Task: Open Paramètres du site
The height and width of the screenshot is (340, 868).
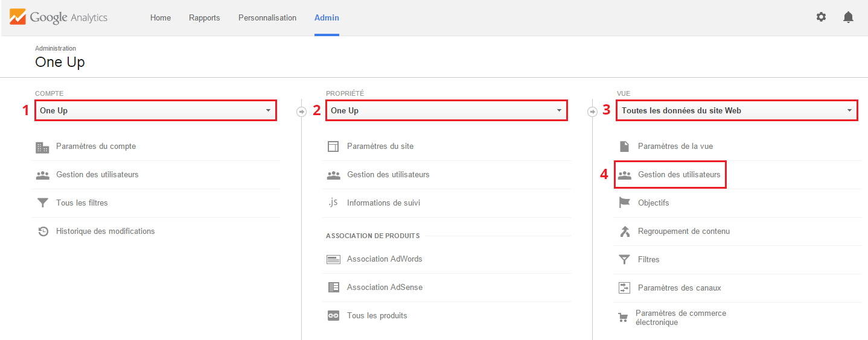Action: [380, 146]
